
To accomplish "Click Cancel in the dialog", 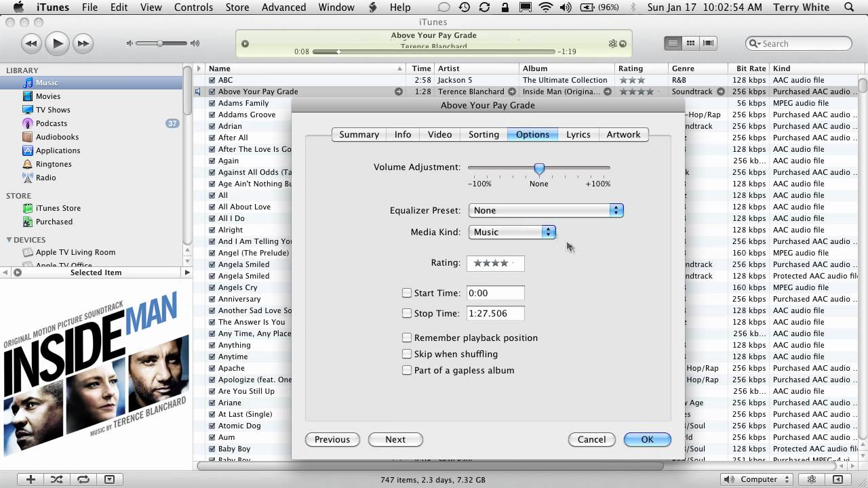I will tap(591, 439).
